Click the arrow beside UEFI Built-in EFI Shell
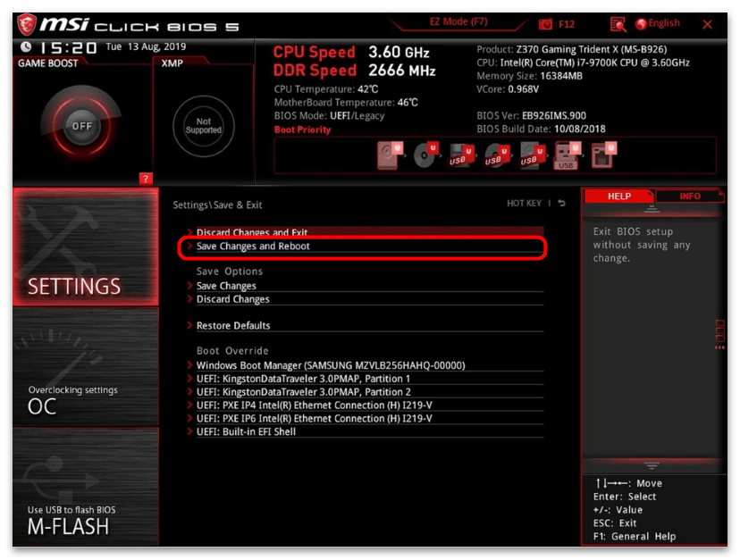The image size is (740, 560). pos(189,431)
